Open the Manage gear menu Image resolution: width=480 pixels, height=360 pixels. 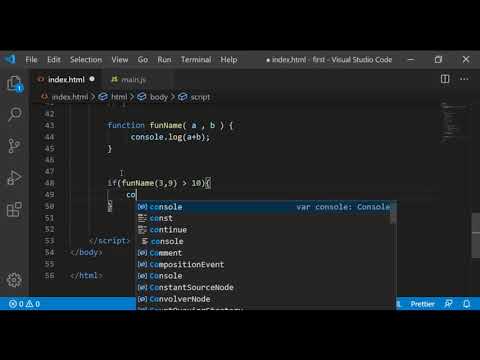[14, 280]
